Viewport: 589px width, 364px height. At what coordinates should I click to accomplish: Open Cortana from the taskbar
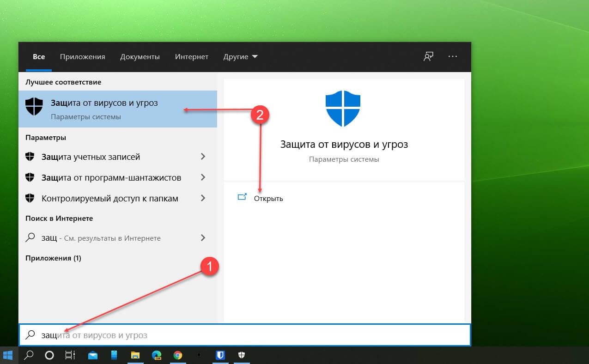[x=49, y=355]
